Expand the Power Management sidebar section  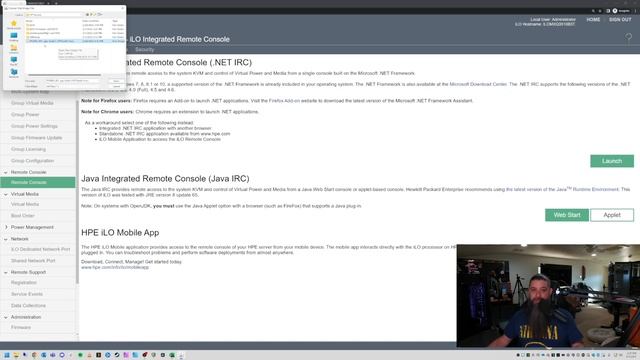(6, 227)
